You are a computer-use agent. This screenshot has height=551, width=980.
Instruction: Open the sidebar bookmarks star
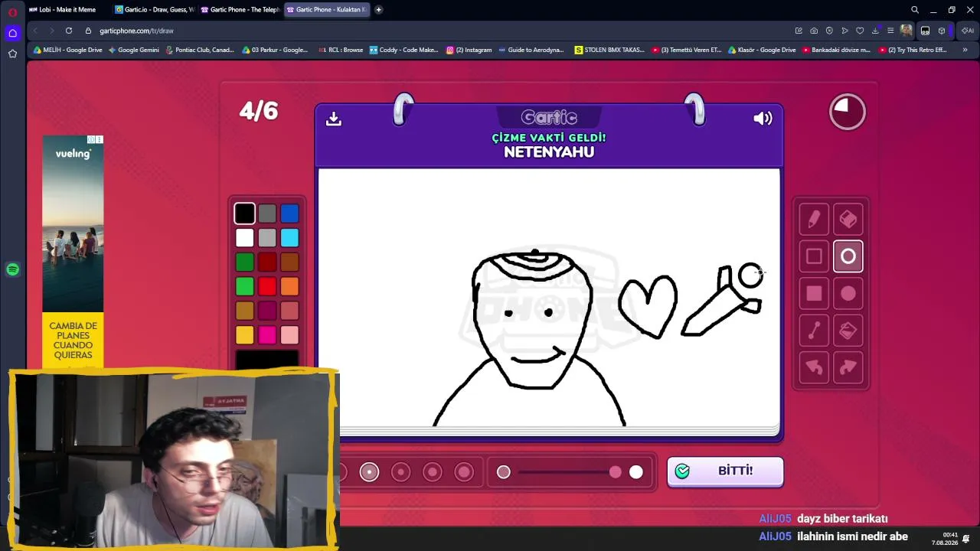[x=12, y=54]
